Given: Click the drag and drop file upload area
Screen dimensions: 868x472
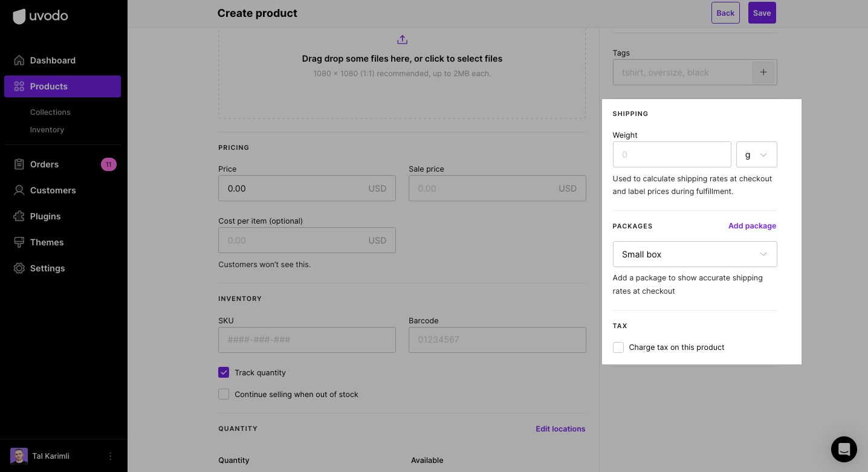Looking at the screenshot, I should coord(402,73).
